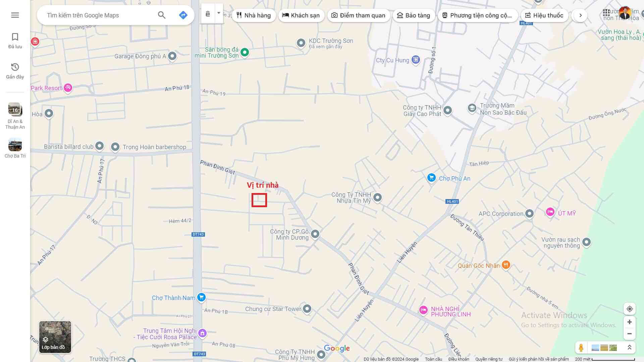
Task: Focus the Tìm kiếm trên Google Maps field
Action: click(101, 15)
